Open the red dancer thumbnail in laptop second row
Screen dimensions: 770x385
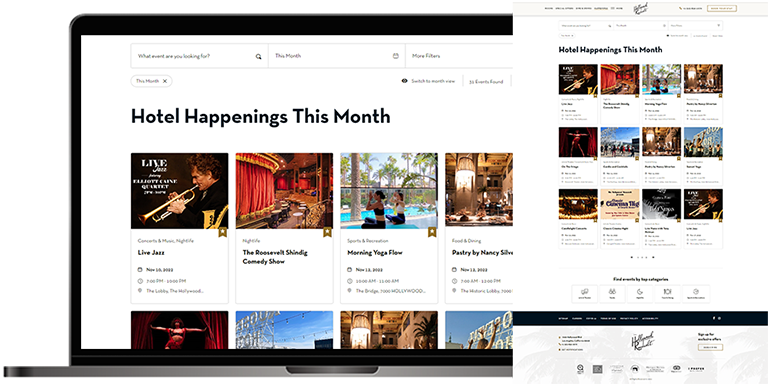coord(179,330)
